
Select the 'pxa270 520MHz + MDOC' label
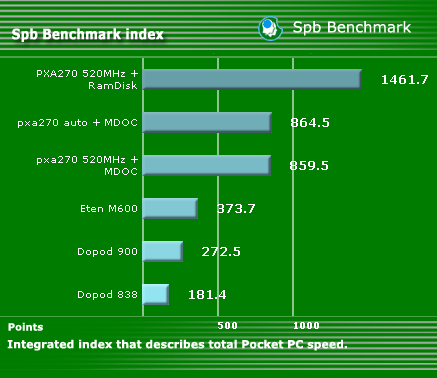(87, 165)
